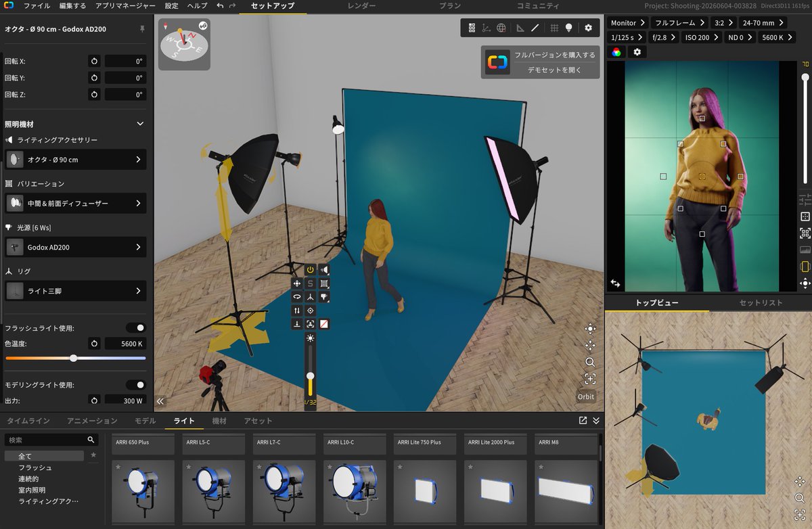Adjust the light power slider in floating toolbar

point(310,370)
